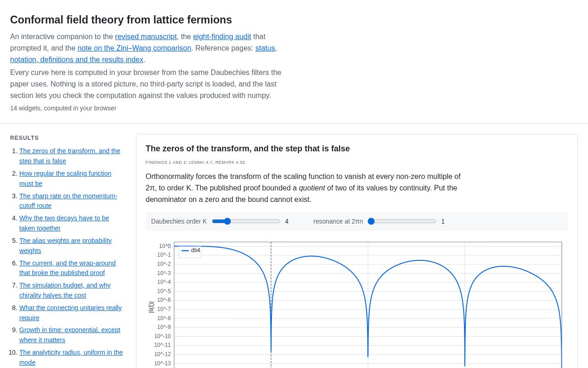Click the db4 legend entry in the plot
This screenshot has height=368, width=588.
190,250
